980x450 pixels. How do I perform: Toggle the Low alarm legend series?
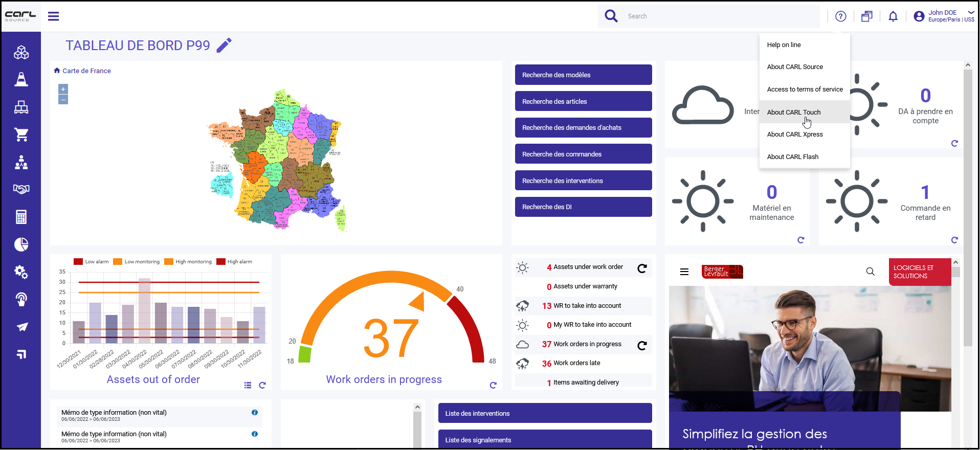(91, 262)
